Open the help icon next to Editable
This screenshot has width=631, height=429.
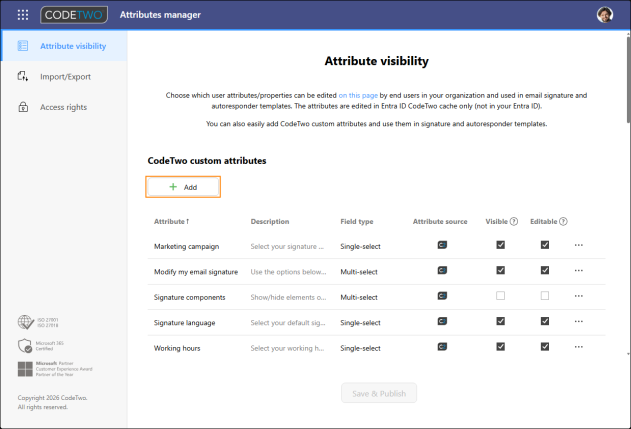[563, 221]
